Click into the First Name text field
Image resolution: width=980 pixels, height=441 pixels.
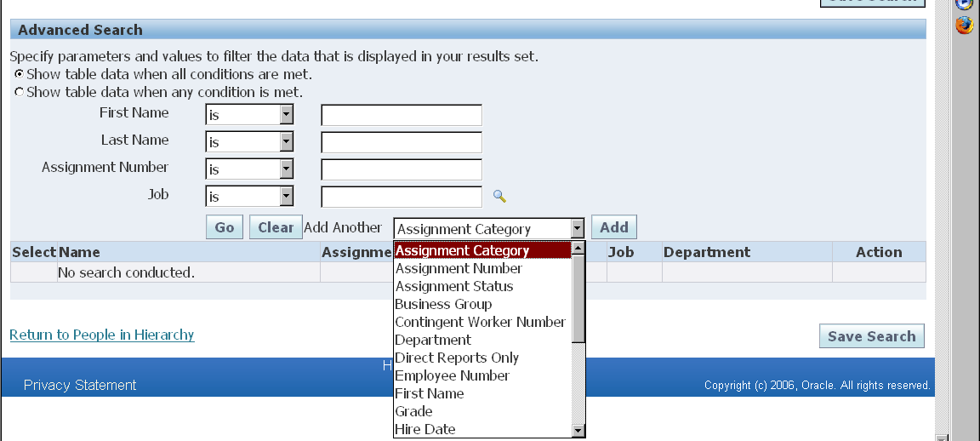(x=401, y=115)
